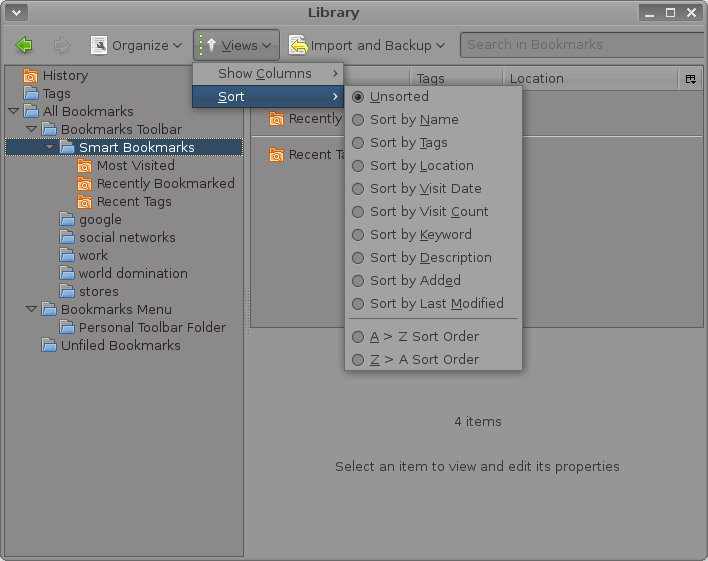The width and height of the screenshot is (708, 561).
Task: Click the google folder icon
Action: (x=67, y=220)
